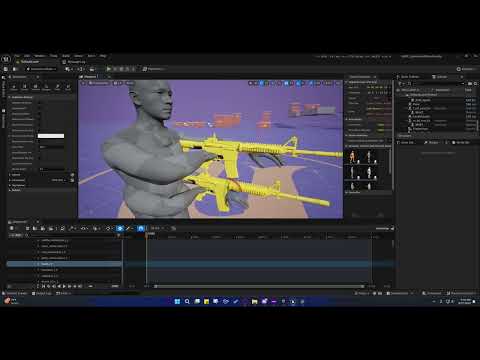This screenshot has width=480, height=360.
Task: Open the Tweens tool in Animation panel
Action: [35, 87]
